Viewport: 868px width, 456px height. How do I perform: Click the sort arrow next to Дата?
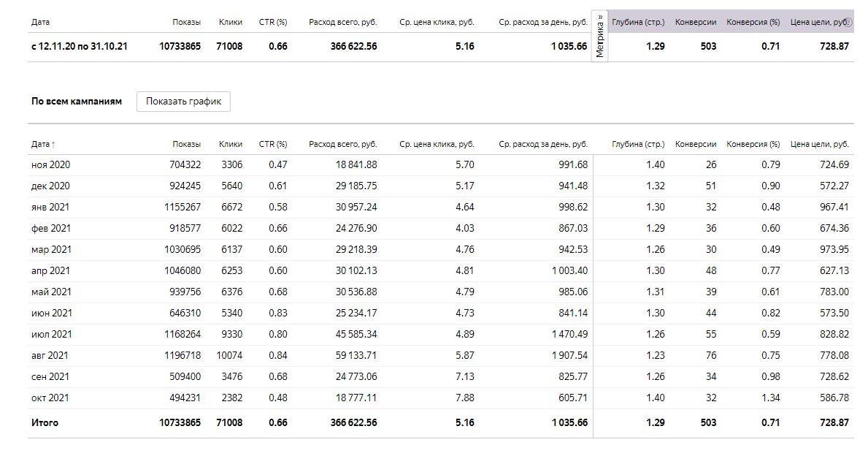click(53, 145)
